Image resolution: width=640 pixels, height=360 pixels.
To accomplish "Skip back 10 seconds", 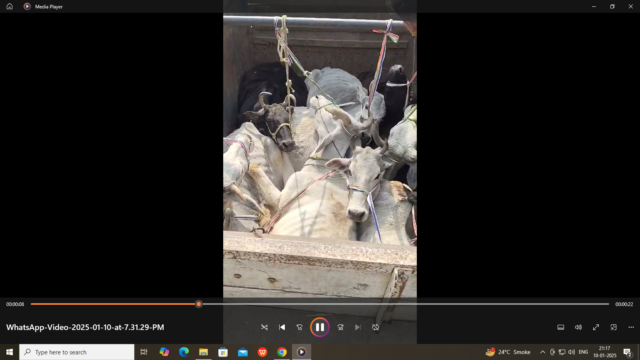I will point(300,327).
